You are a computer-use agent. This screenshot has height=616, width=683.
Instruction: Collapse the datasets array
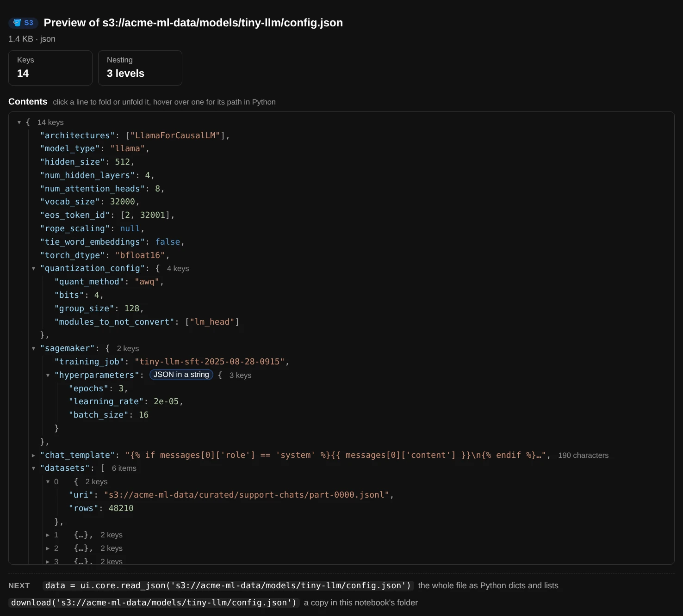(33, 468)
